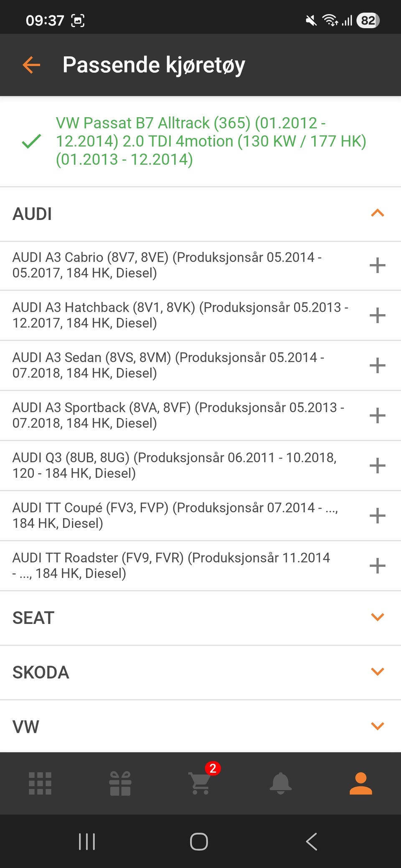Expand AUDI A3 Cabrio plus icon

click(377, 265)
